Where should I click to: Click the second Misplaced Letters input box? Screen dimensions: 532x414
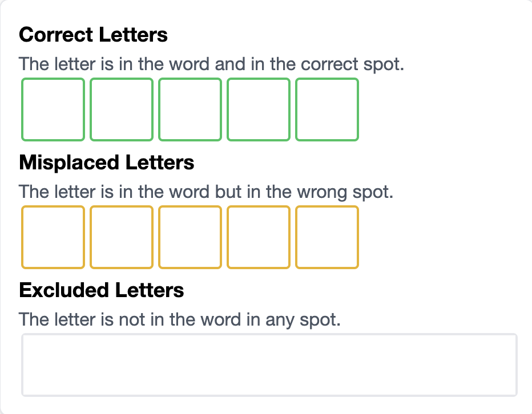(121, 237)
